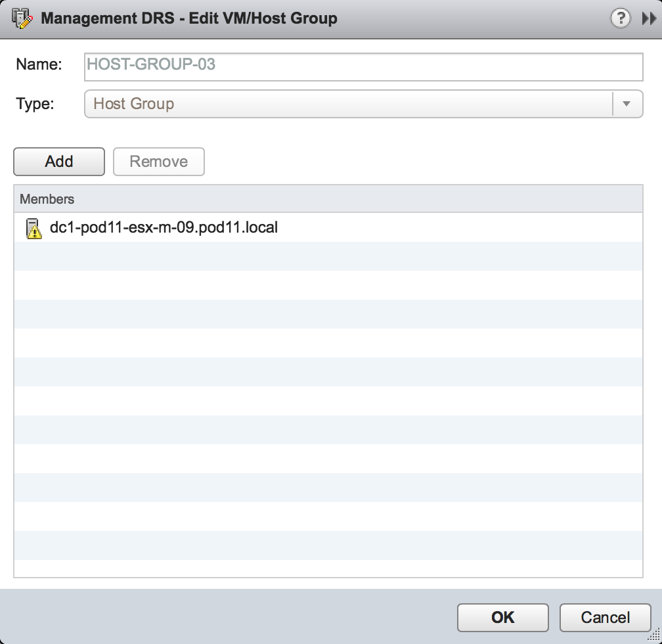Screen dimensions: 662x644
Task: Click the last empty row in Members list
Action: click(327, 568)
